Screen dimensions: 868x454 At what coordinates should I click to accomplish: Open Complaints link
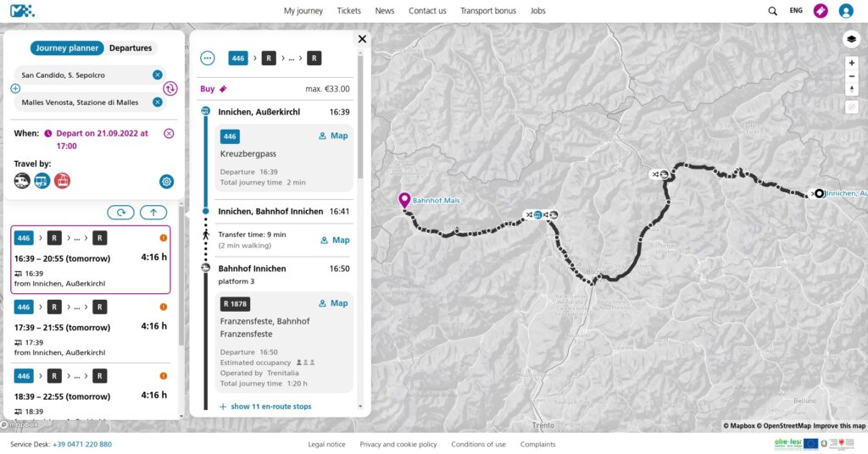537,445
